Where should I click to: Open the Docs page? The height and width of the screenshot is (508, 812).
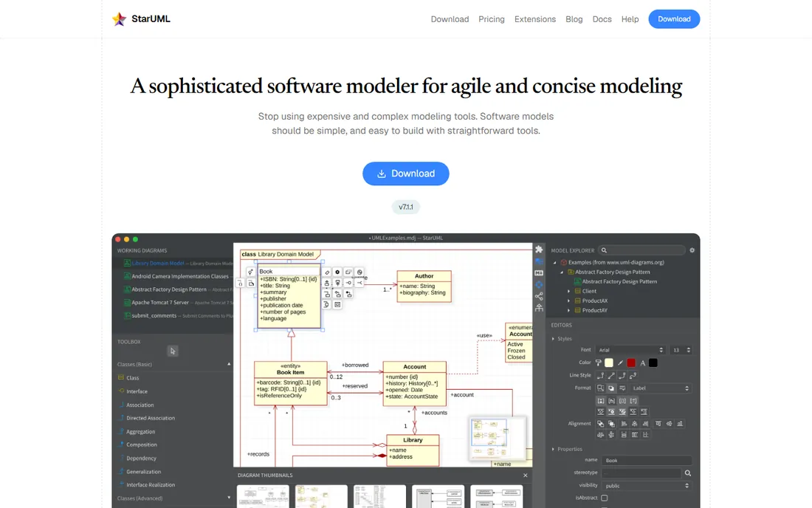[x=602, y=19]
